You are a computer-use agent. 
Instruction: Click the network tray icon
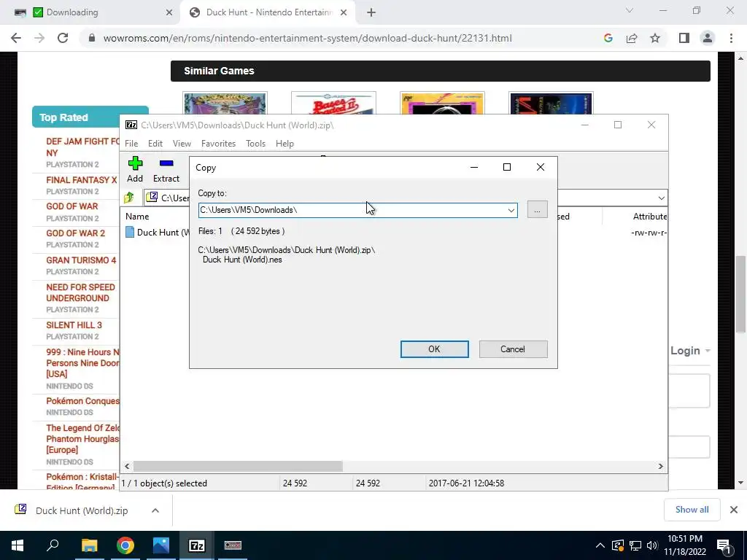tap(635, 545)
